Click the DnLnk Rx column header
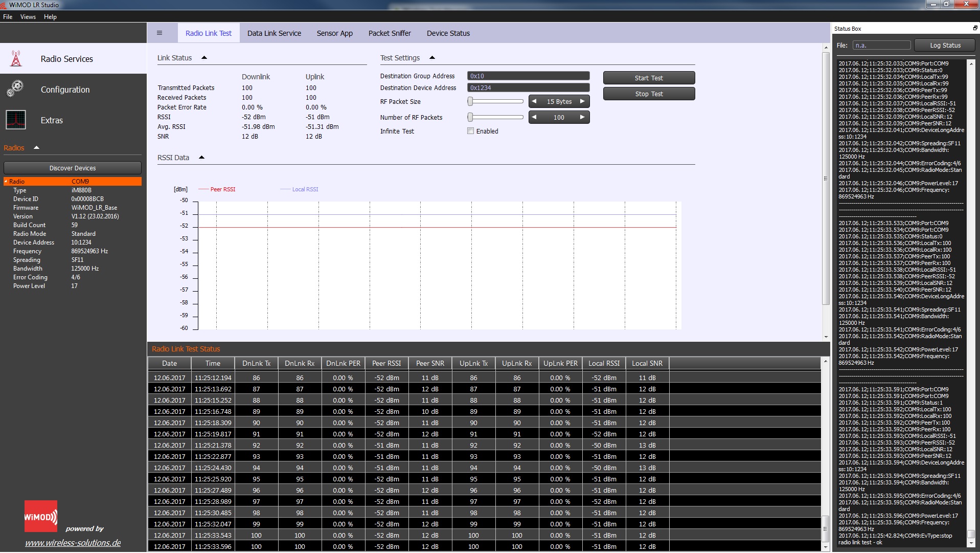Image resolution: width=980 pixels, height=553 pixels. pyautogui.click(x=300, y=363)
